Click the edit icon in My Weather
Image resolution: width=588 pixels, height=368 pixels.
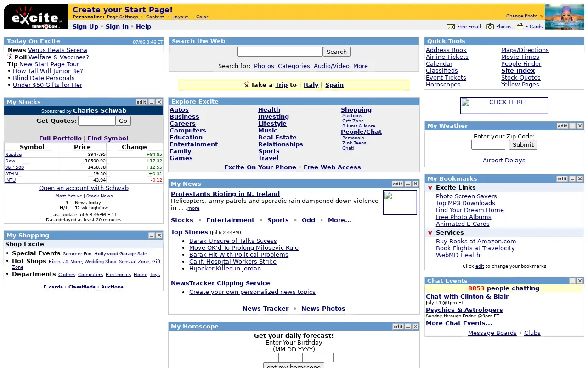pyautogui.click(x=562, y=126)
